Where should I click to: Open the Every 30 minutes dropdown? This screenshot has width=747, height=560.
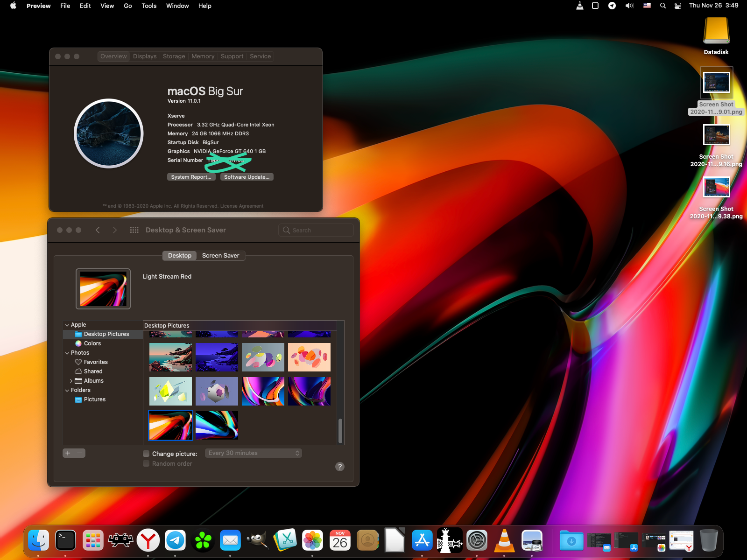pos(254,453)
